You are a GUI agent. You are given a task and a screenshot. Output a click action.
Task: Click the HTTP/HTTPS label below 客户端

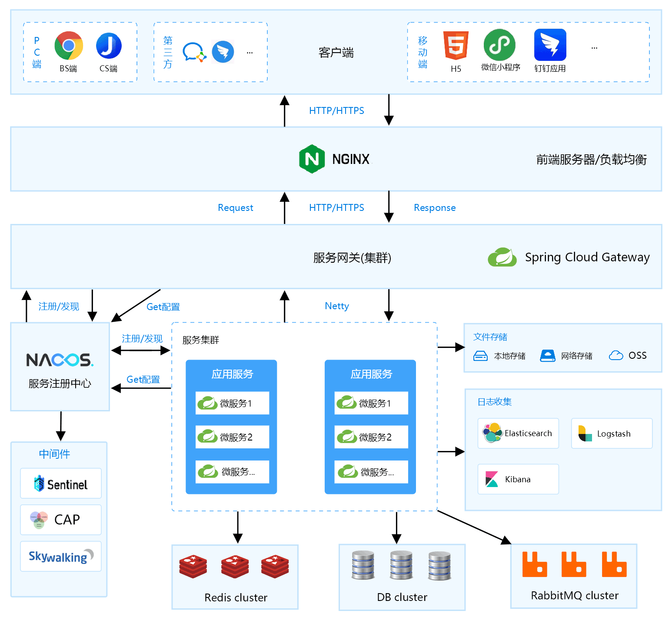[337, 110]
